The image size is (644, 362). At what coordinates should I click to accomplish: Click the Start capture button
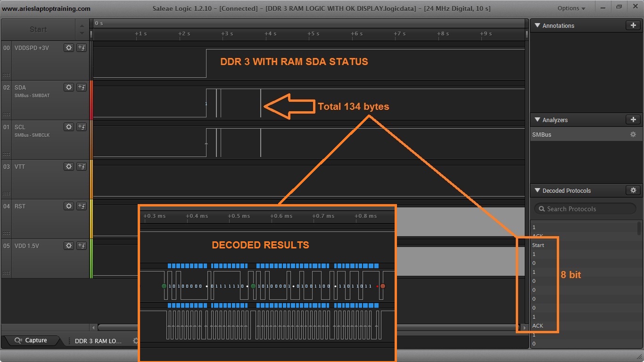38,29
